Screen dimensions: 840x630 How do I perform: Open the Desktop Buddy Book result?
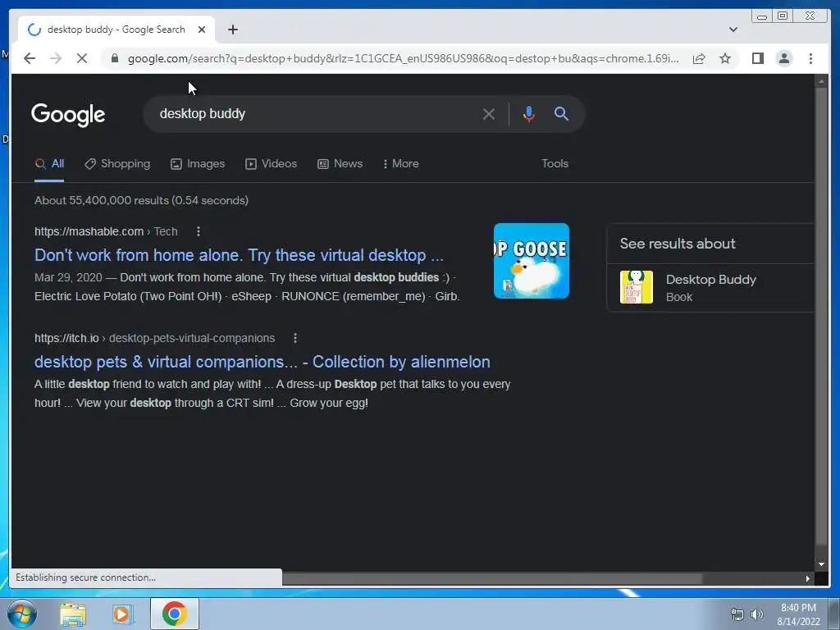coord(710,287)
